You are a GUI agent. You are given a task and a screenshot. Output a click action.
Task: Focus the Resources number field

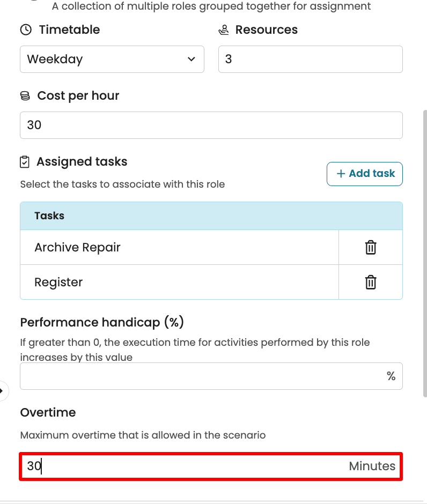click(310, 59)
